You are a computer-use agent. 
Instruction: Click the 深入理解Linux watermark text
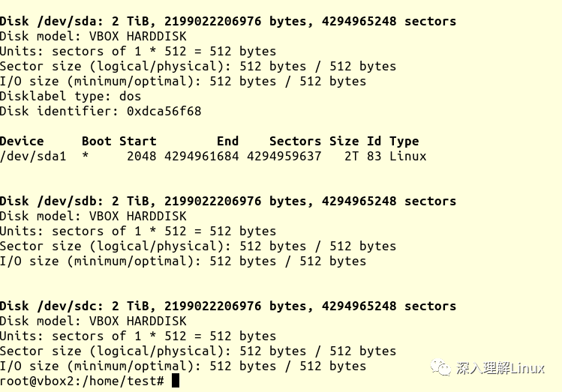(x=500, y=368)
